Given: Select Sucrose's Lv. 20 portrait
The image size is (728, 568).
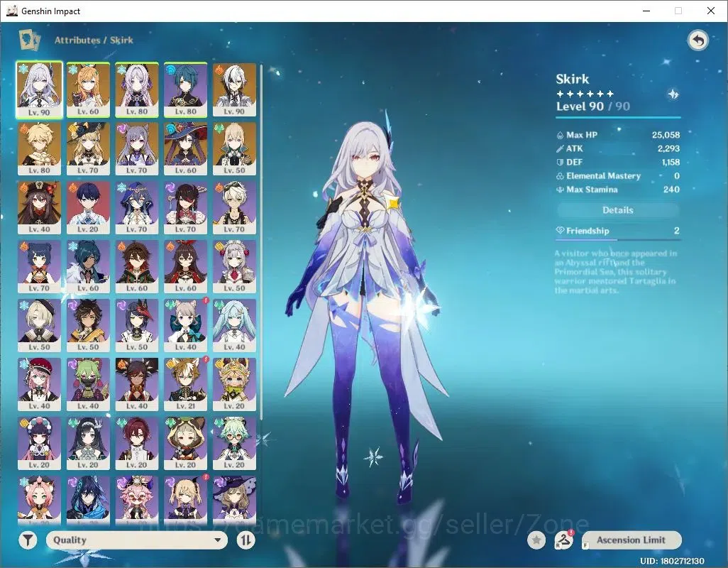Looking at the screenshot, I should [234, 444].
